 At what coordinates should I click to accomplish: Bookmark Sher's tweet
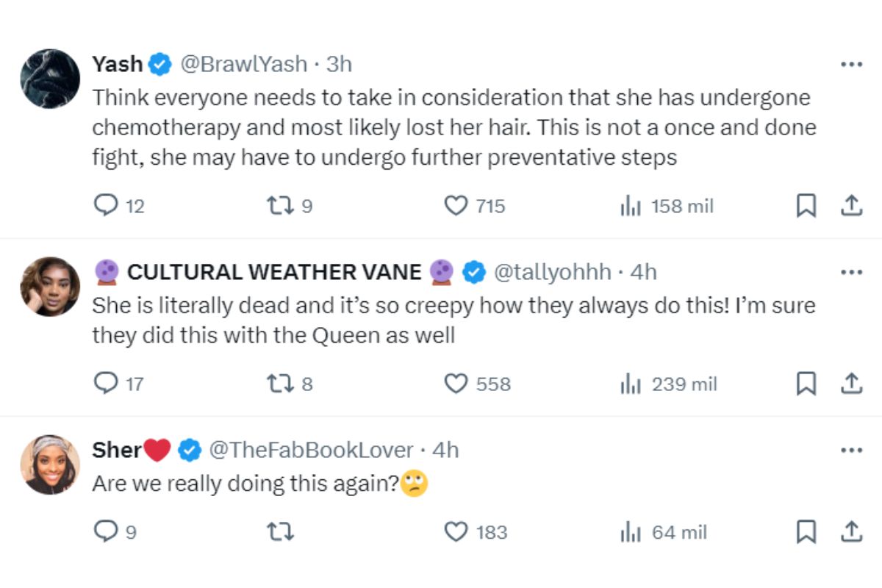806,531
